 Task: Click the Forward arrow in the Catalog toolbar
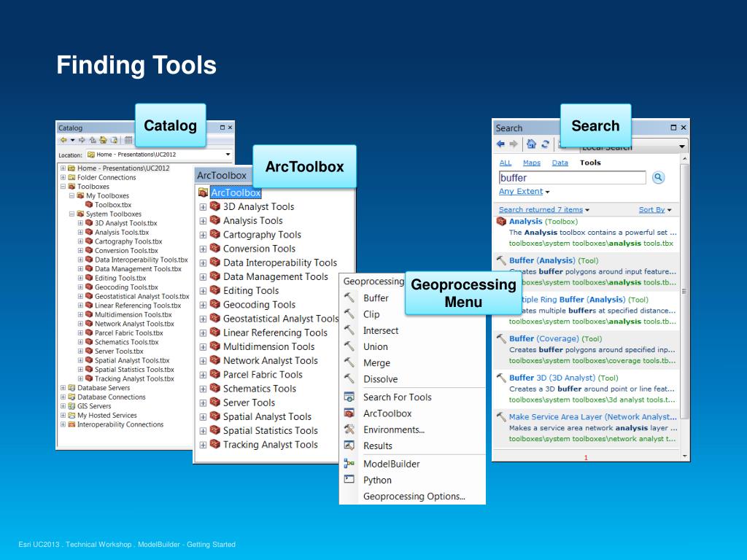click(82, 140)
